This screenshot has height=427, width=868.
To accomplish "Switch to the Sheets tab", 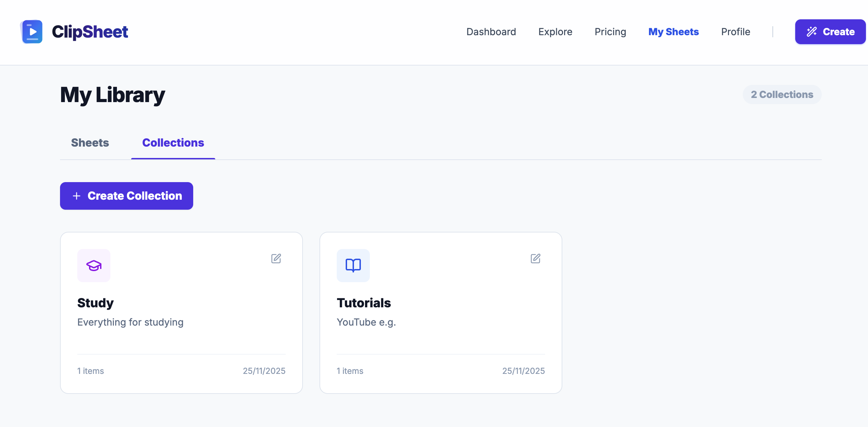I will [90, 143].
